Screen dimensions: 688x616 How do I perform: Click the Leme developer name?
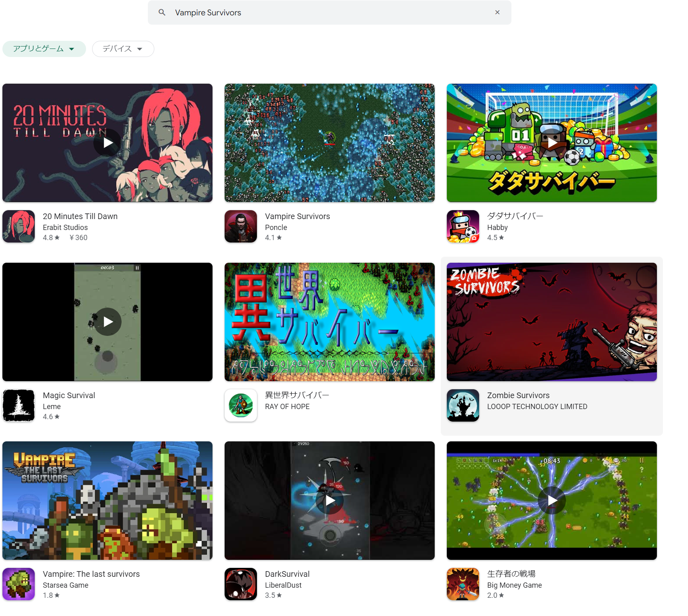(x=52, y=407)
